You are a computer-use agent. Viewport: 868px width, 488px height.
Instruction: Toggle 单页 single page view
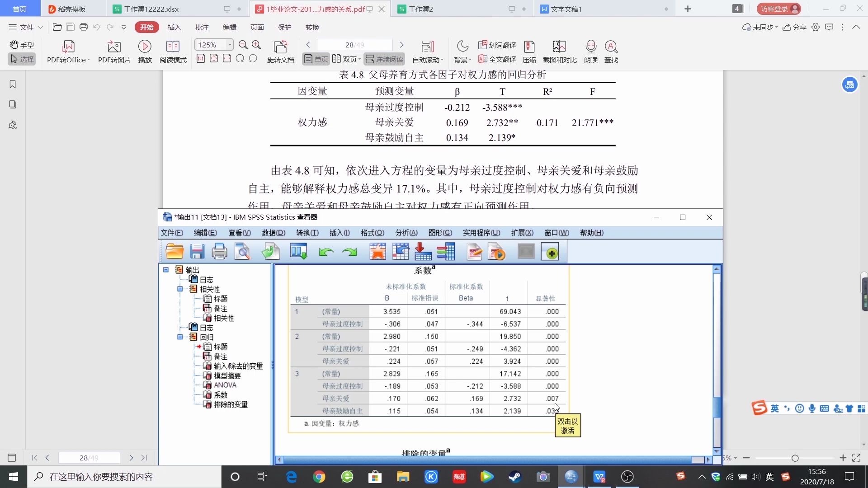316,59
